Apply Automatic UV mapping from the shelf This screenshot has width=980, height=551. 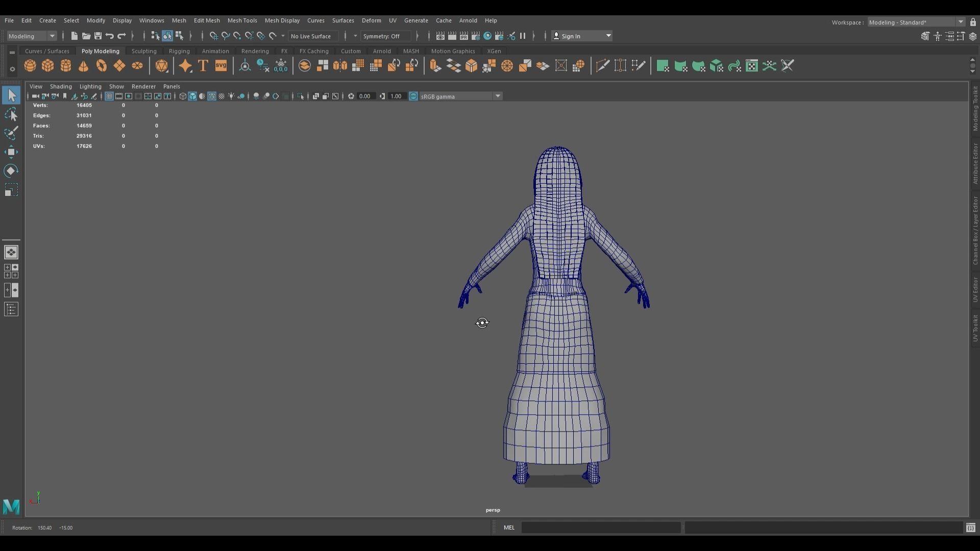pyautogui.click(x=717, y=66)
